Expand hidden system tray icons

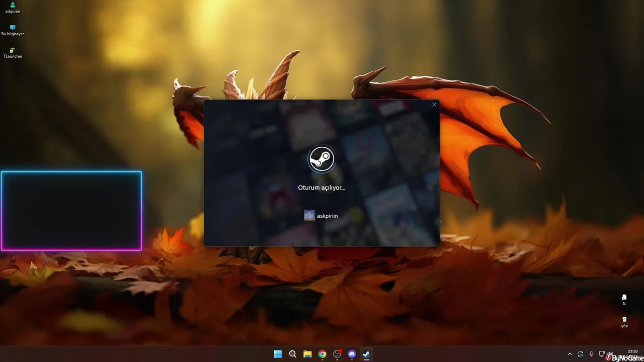[570, 354]
